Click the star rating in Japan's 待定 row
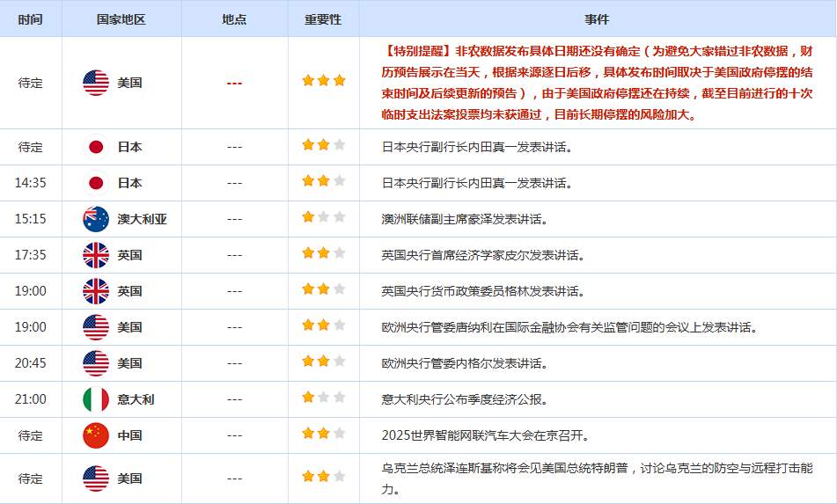Image resolution: width=837 pixels, height=504 pixels. 324,144
